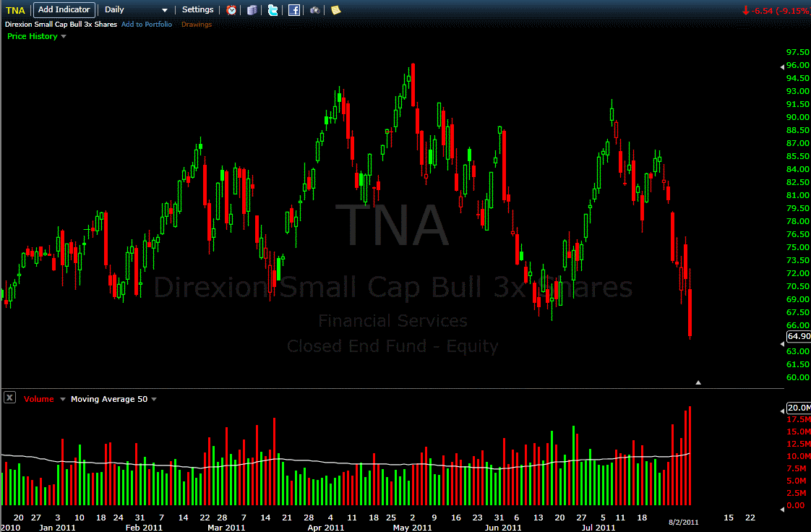Click the 8/2/2011 date label
This screenshot has height=532, width=811.
(683, 522)
